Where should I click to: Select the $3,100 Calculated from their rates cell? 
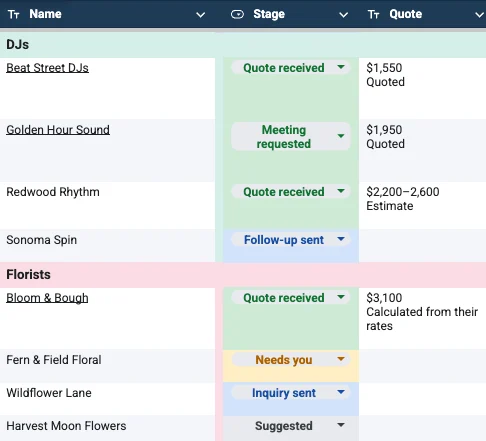(422, 319)
